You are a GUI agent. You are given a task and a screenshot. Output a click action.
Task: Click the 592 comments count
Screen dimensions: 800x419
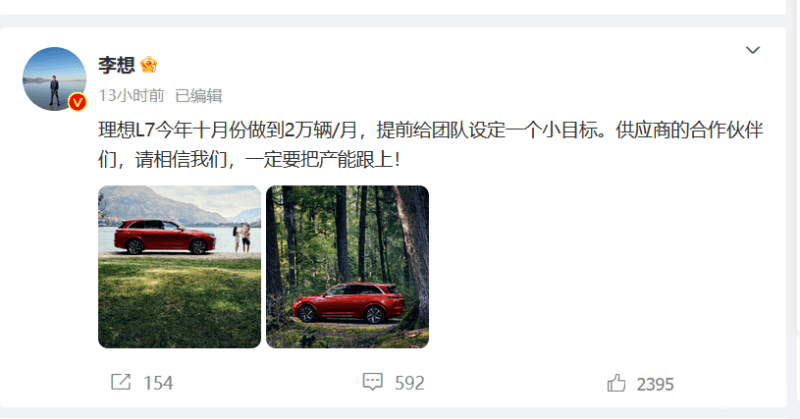[x=409, y=383]
